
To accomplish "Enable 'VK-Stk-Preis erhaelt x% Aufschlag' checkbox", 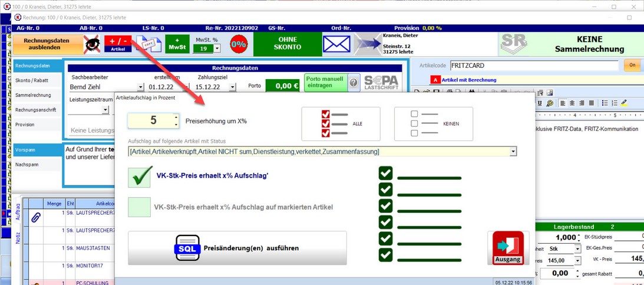I will tap(140, 176).
